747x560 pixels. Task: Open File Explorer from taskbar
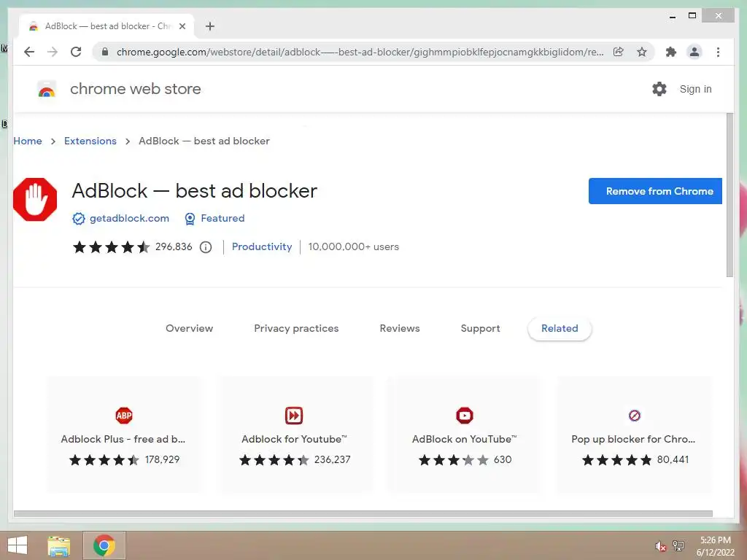click(x=58, y=545)
